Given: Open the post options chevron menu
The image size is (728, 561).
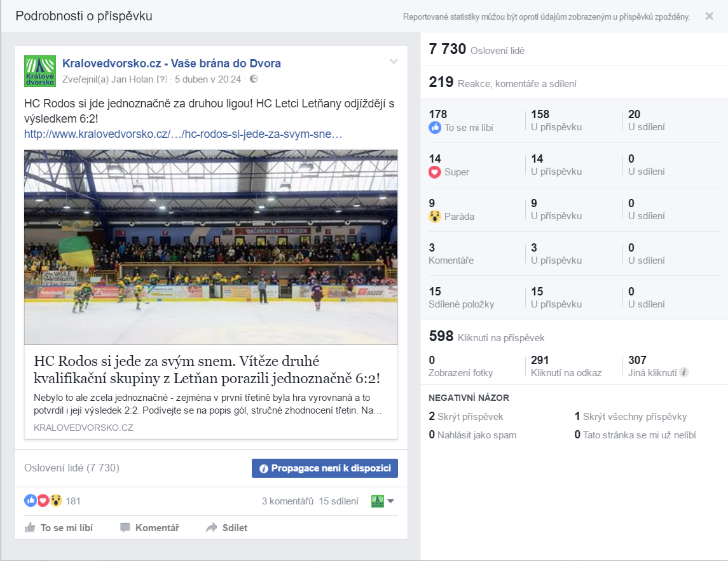Looking at the screenshot, I should coord(394,61).
